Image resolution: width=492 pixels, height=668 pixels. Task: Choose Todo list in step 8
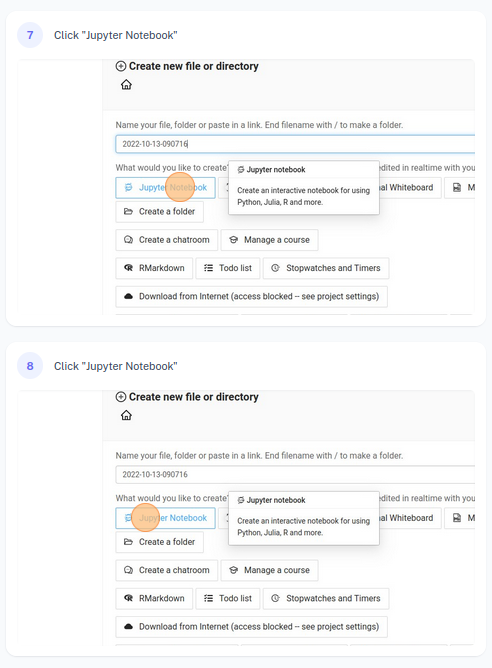[x=228, y=598]
